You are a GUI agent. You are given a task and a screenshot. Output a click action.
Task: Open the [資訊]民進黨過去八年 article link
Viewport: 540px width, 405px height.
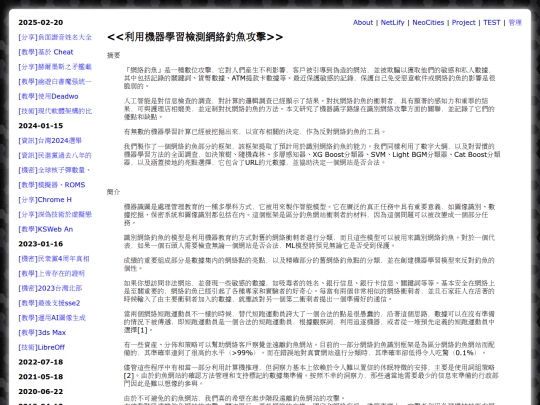[x=55, y=155]
